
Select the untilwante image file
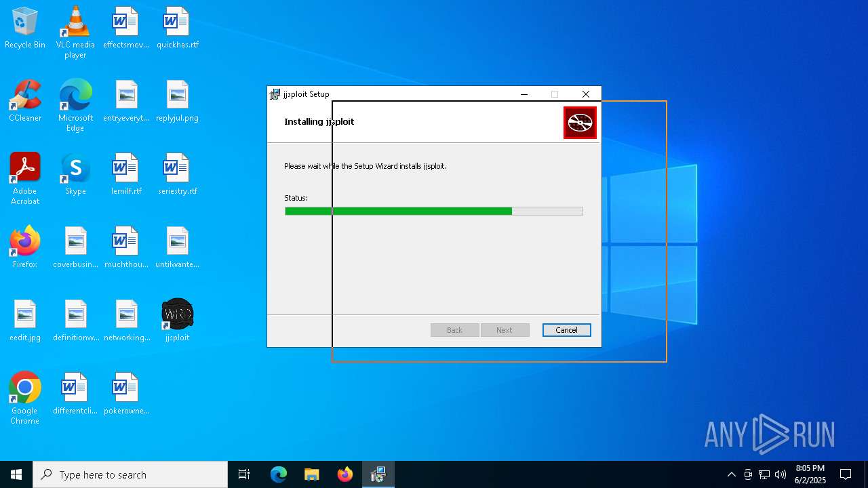click(x=177, y=248)
